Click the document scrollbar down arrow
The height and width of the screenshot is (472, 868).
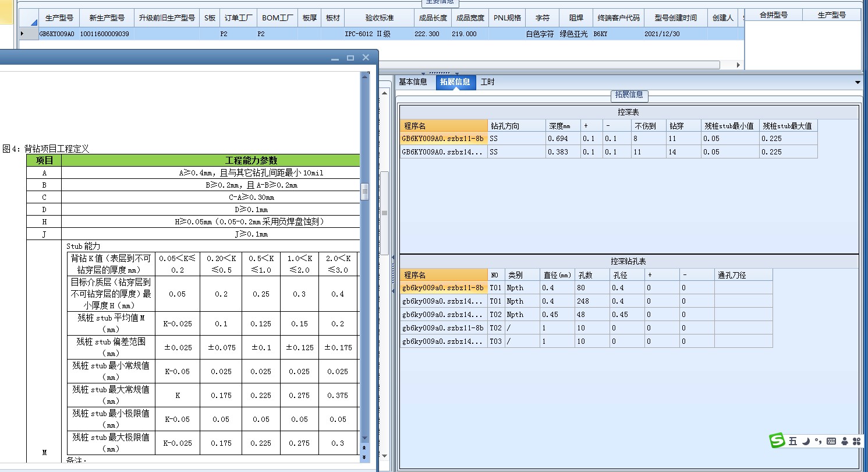365,438
